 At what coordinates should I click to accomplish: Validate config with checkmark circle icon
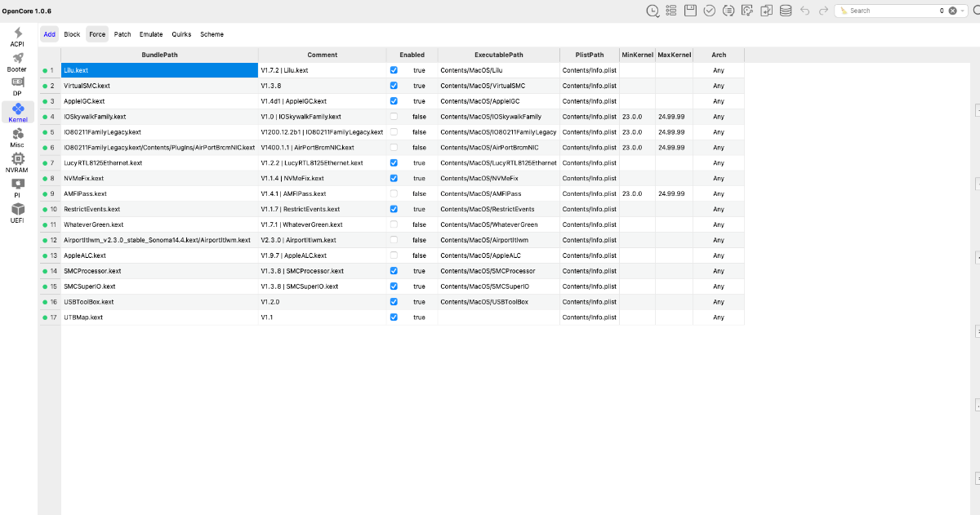click(x=709, y=11)
